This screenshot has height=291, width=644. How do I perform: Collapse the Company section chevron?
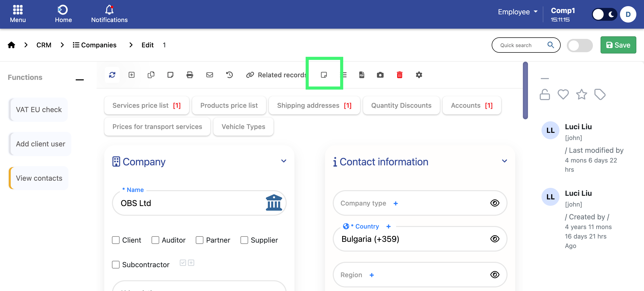click(x=284, y=161)
